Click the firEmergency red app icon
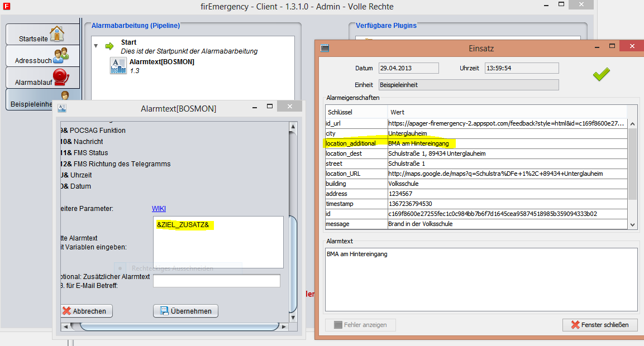The height and width of the screenshot is (346, 644). point(5,7)
